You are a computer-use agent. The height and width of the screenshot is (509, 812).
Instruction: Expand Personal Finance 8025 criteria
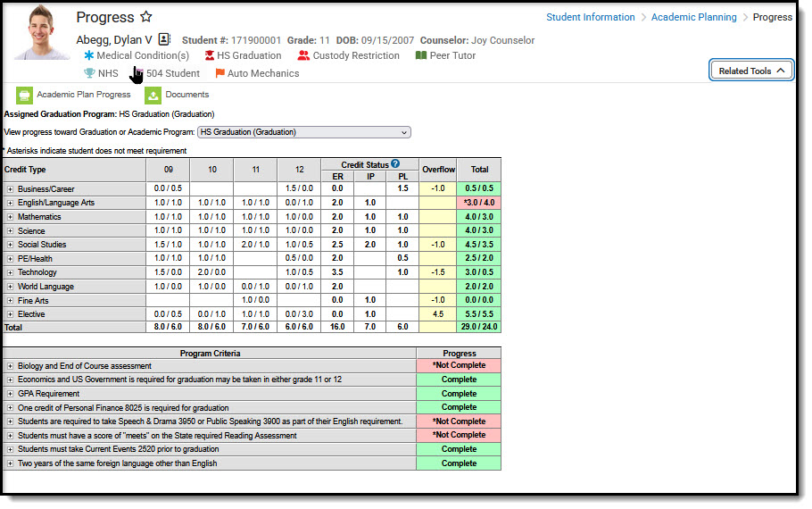click(10, 408)
